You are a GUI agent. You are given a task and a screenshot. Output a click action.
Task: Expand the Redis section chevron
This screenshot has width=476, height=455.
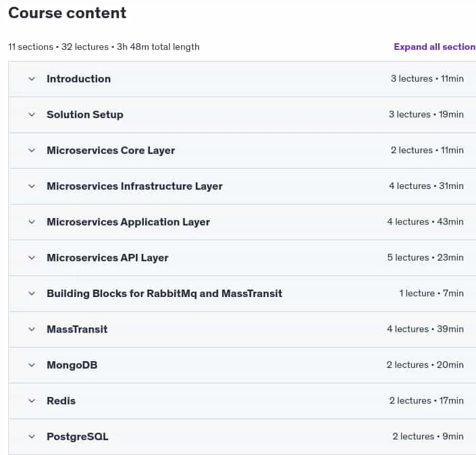(x=32, y=401)
